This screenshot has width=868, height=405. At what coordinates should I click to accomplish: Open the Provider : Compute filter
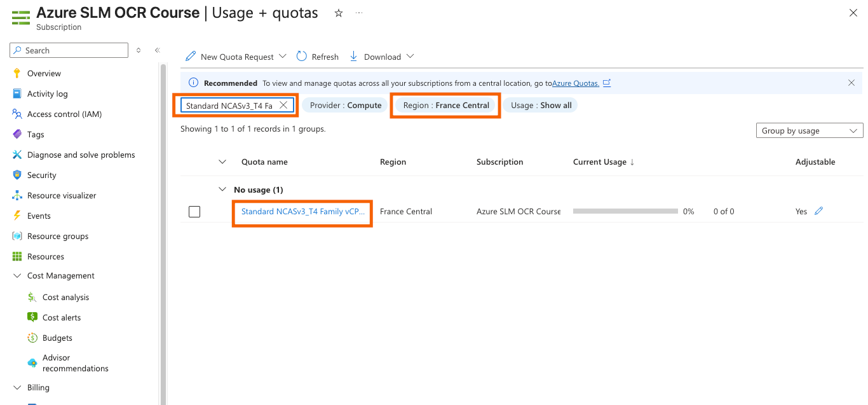pyautogui.click(x=346, y=106)
